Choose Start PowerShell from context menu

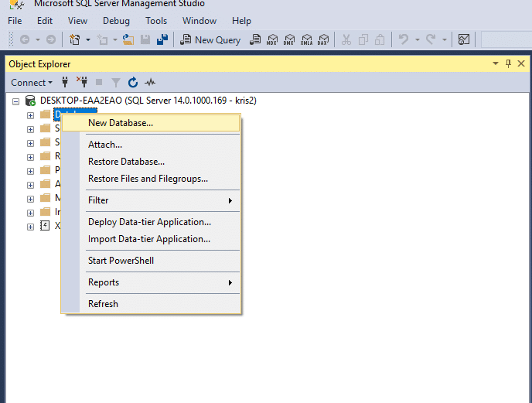click(x=151, y=261)
